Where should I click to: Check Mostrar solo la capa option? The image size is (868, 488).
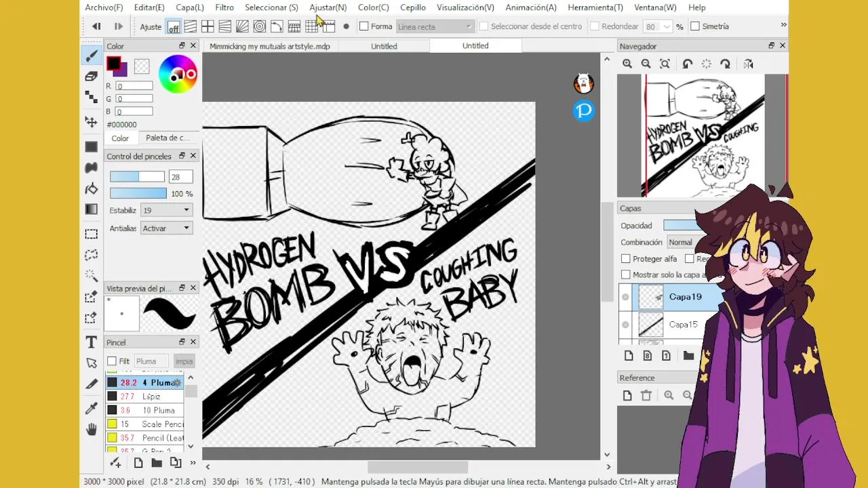(x=626, y=275)
